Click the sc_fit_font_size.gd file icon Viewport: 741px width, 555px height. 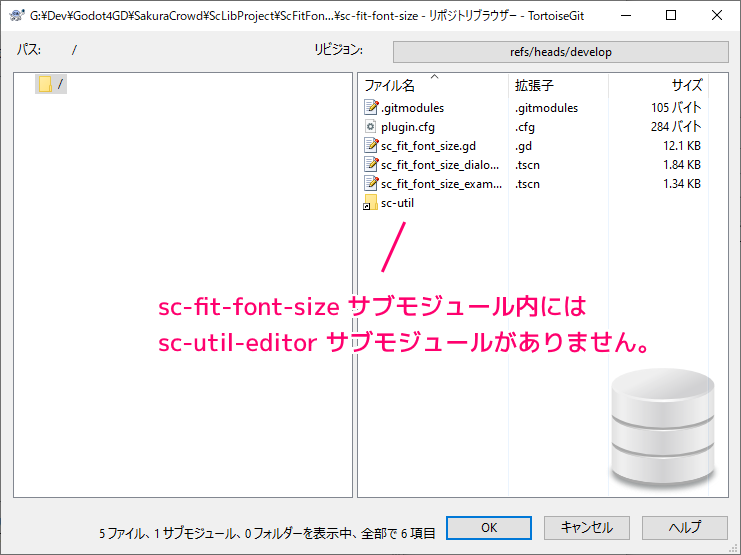click(371, 146)
